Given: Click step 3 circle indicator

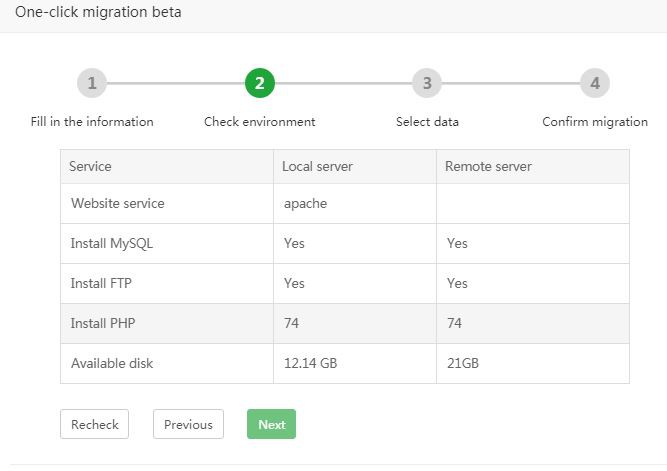Looking at the screenshot, I should pos(427,84).
